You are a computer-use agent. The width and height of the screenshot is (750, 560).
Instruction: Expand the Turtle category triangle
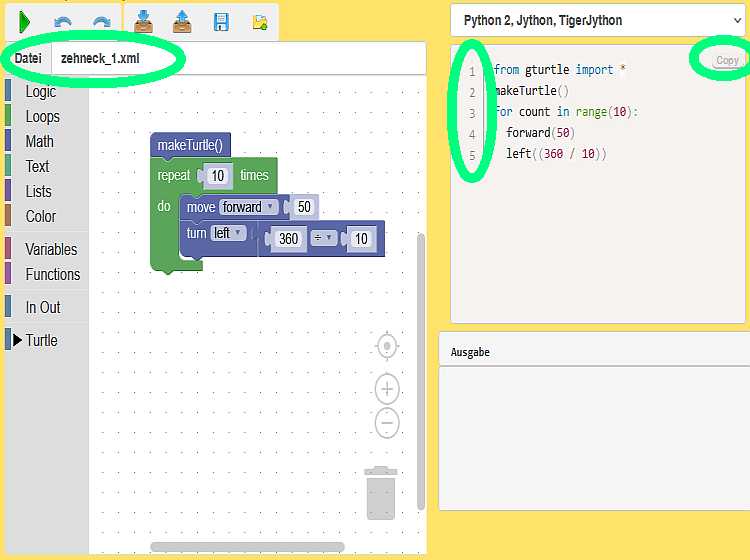click(x=18, y=340)
